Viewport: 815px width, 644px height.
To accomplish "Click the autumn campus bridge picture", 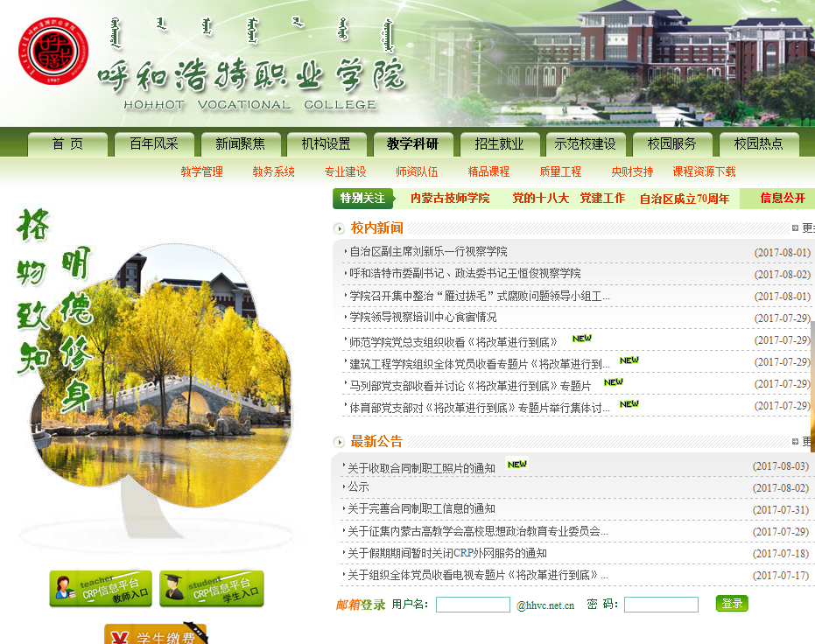I will [x=162, y=376].
